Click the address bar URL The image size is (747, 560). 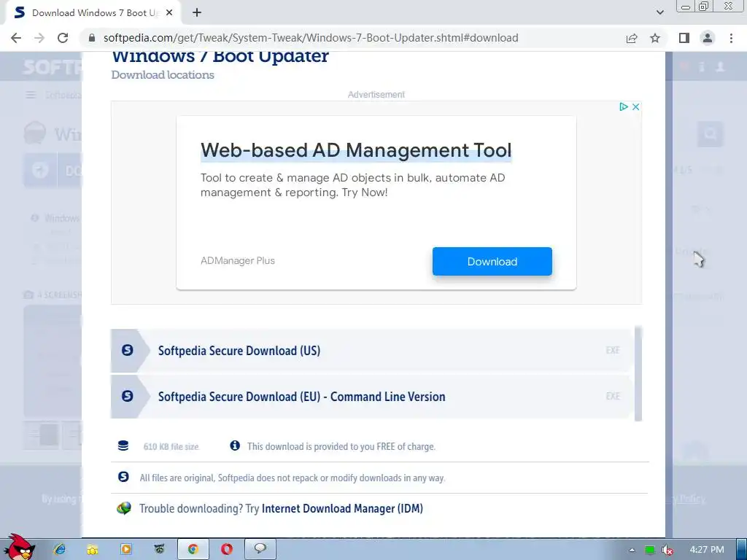(311, 38)
